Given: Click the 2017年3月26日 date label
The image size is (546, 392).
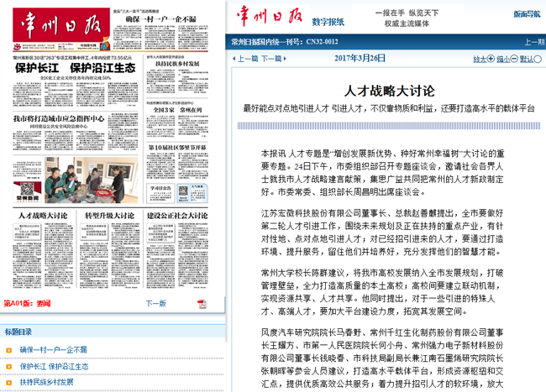Looking at the screenshot, I should [x=360, y=59].
